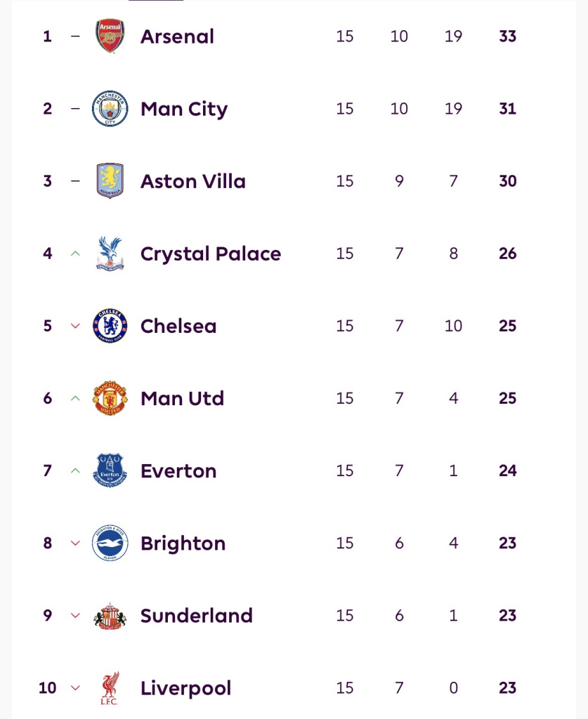Open the Sunderland team name link
The image size is (588, 719).
[196, 616]
